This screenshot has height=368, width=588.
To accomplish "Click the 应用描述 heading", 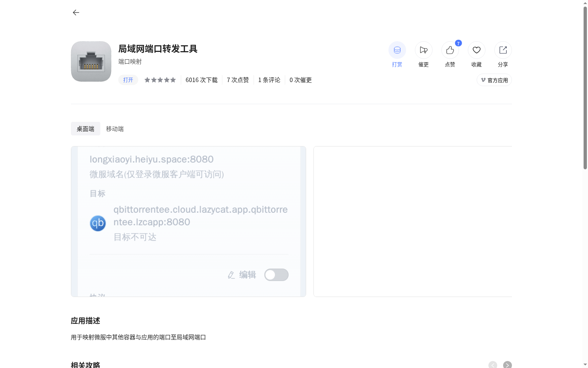I will (x=86, y=321).
